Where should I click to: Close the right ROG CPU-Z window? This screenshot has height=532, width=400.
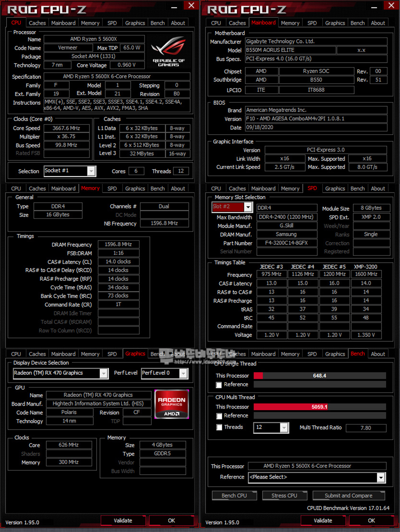click(391, 5)
